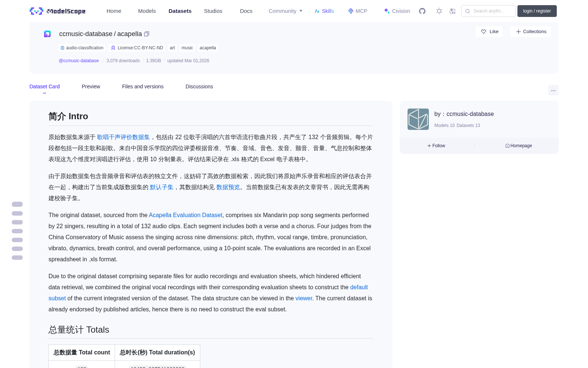Click ccmusic-database in the title breadcrumb
This screenshot has height=368, width=588.
click(86, 34)
